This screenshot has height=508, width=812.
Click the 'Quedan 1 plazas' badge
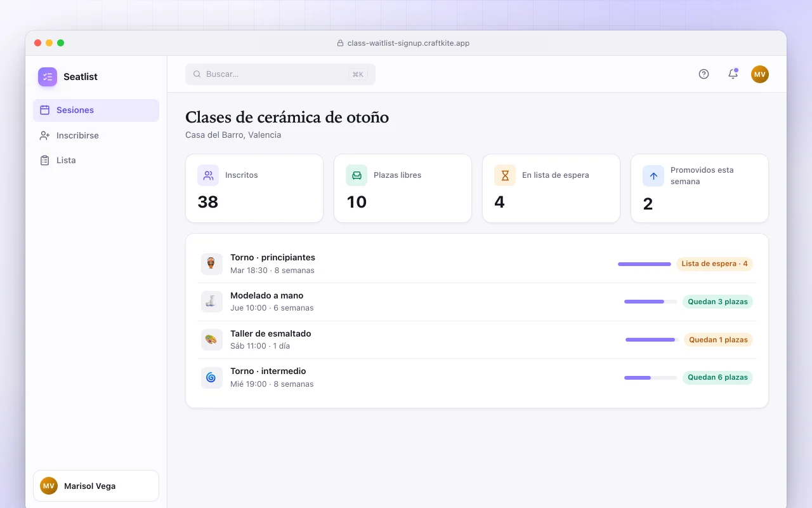718,340
